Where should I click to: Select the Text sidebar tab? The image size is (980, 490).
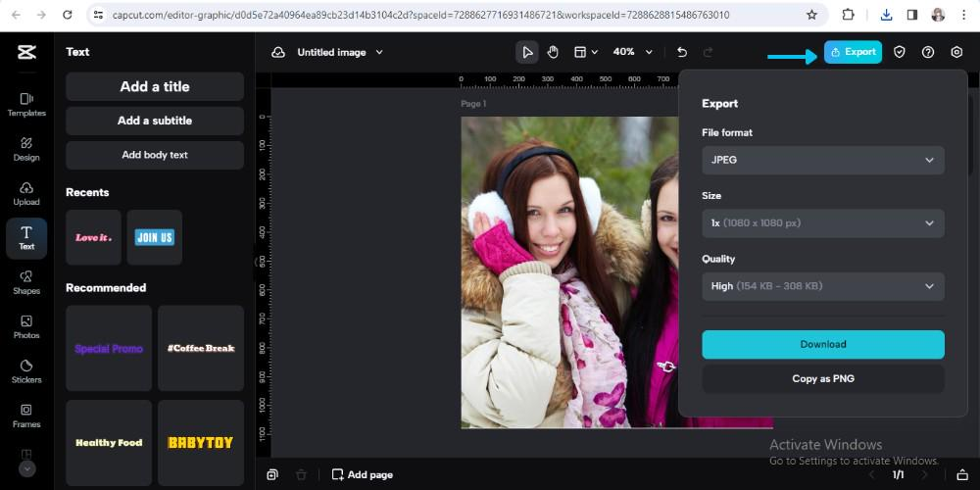tap(26, 238)
